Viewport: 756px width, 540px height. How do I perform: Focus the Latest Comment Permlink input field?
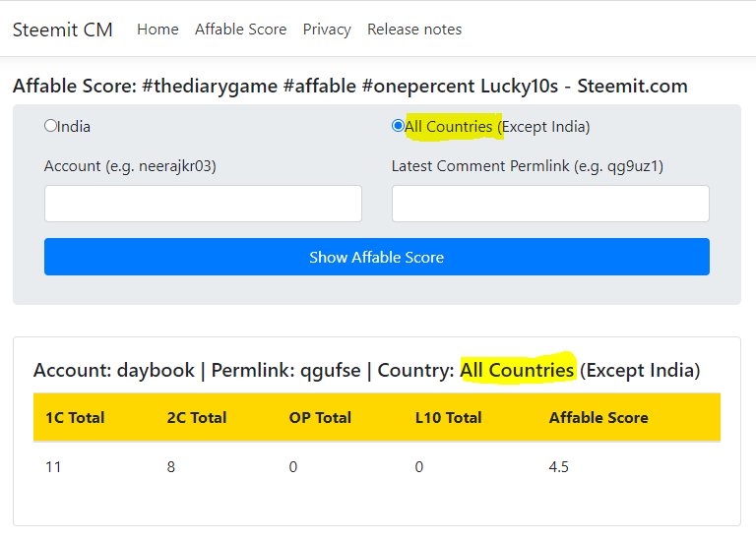(550, 204)
